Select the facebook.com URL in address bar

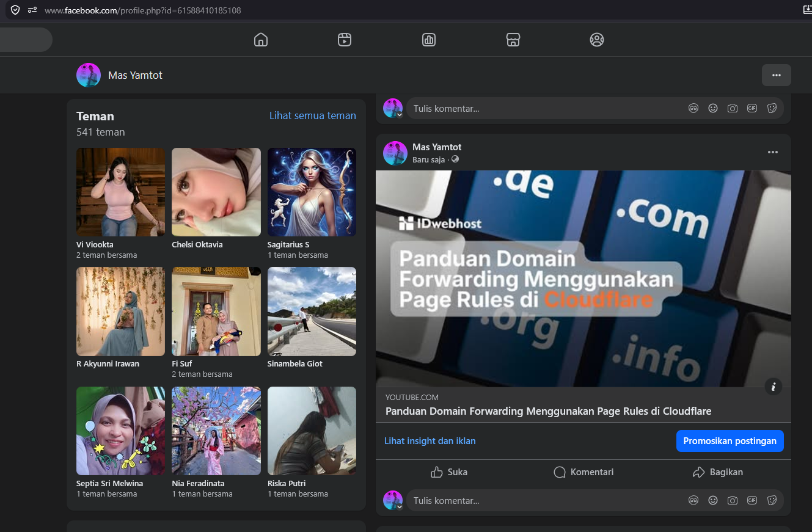(x=142, y=10)
